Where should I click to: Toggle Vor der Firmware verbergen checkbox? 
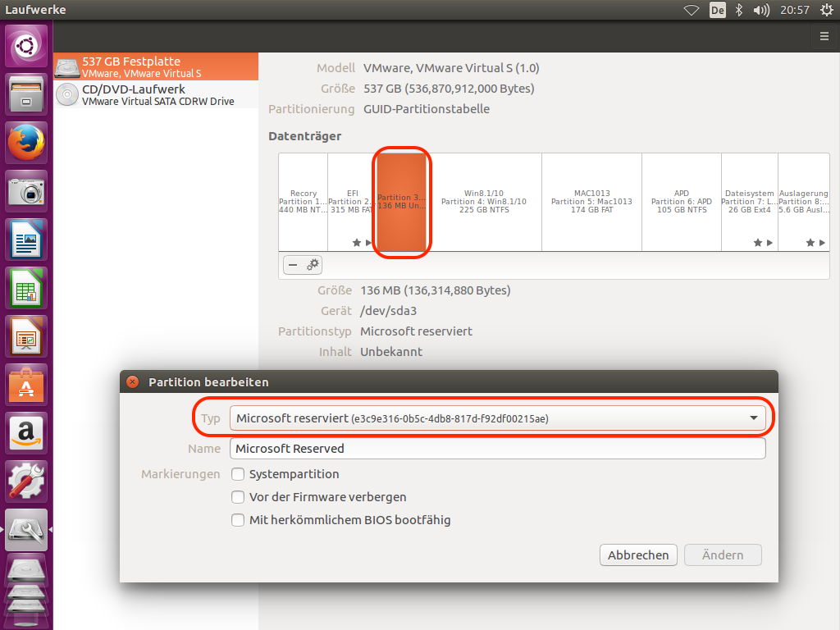coord(238,497)
